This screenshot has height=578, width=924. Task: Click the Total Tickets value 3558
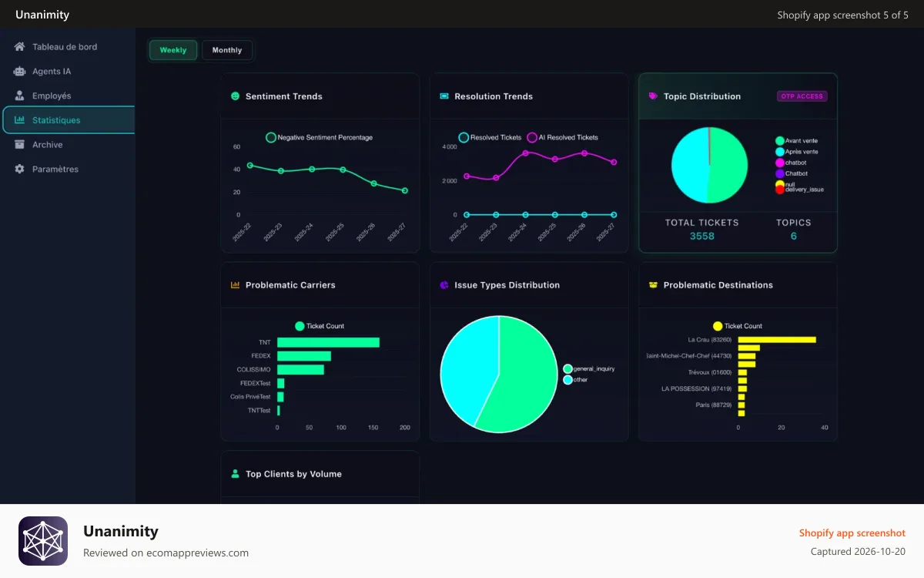tap(701, 237)
